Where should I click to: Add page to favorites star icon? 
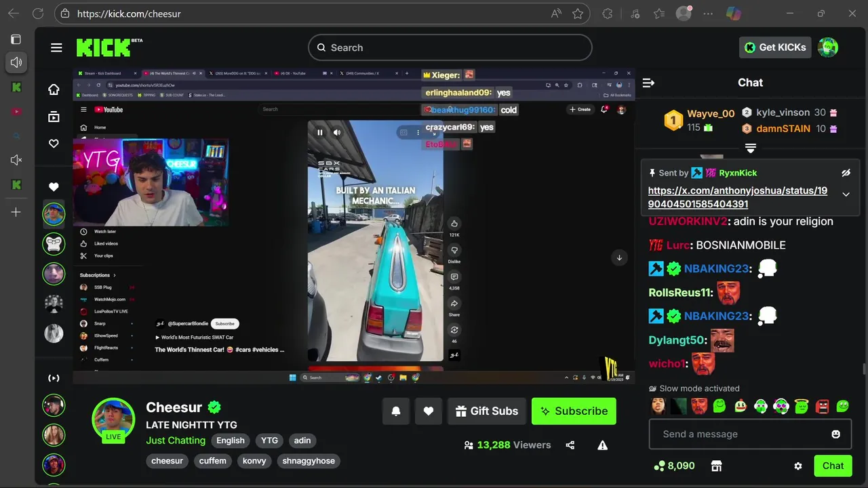578,14
